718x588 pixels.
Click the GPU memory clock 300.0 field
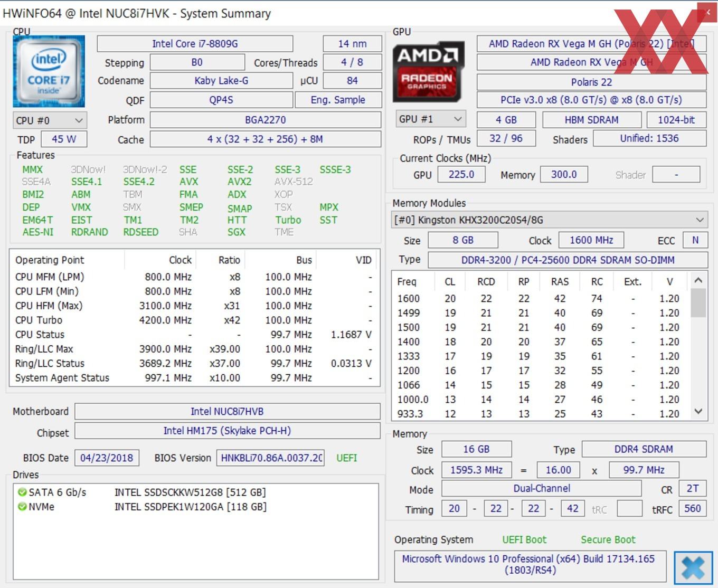point(564,174)
